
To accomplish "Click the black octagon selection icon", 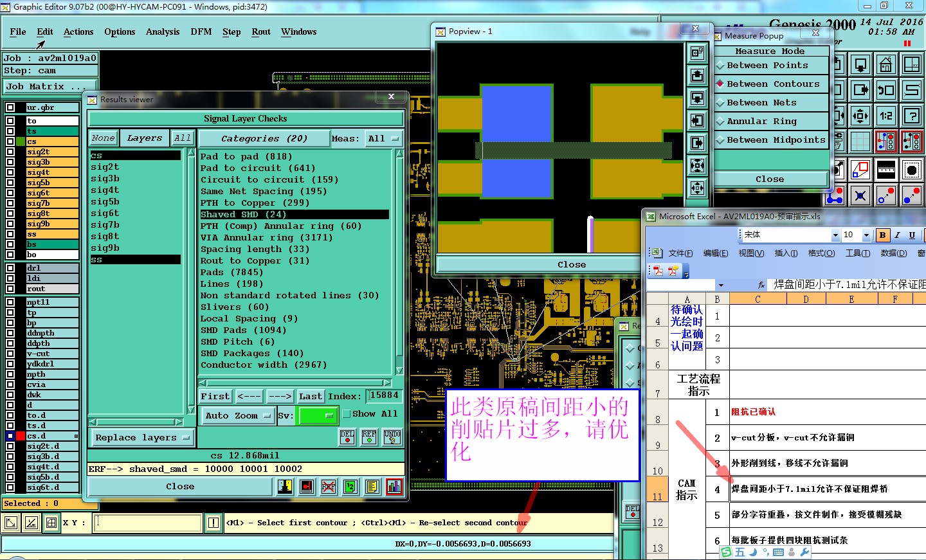I will (912, 170).
